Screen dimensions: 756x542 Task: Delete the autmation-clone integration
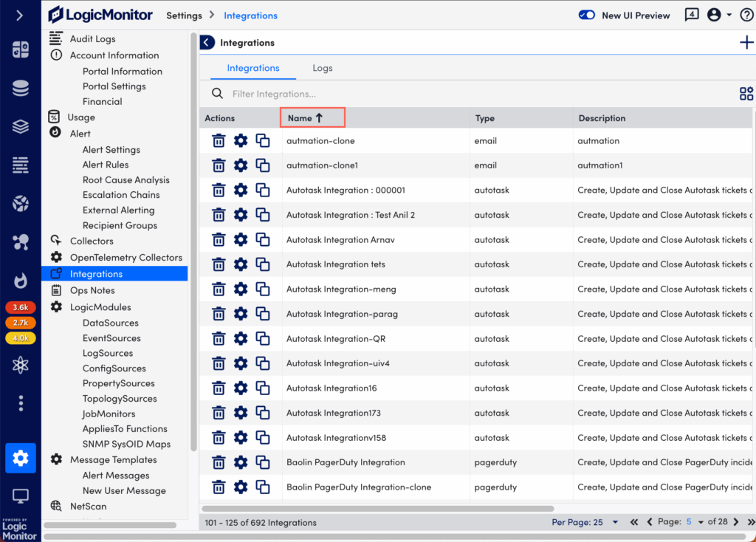(x=219, y=141)
